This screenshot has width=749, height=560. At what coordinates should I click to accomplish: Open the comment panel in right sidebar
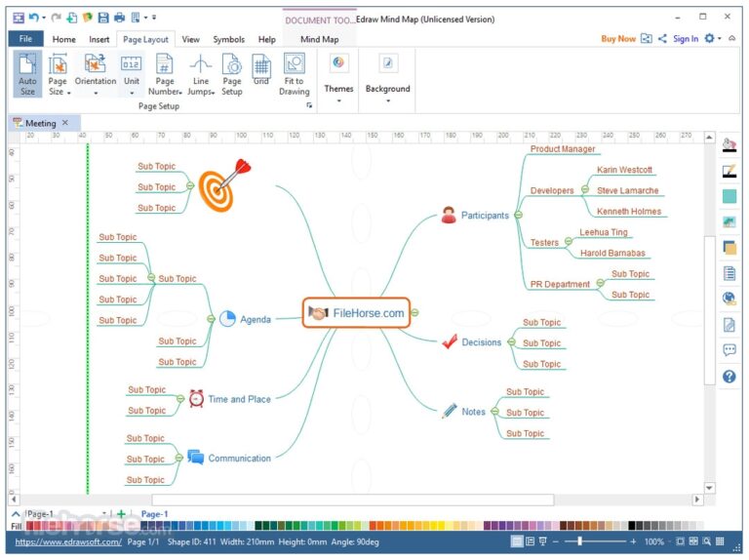click(x=729, y=350)
